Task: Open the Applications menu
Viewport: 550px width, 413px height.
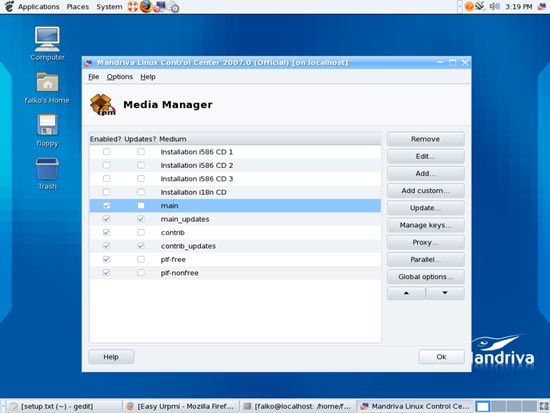Action: click(x=39, y=7)
